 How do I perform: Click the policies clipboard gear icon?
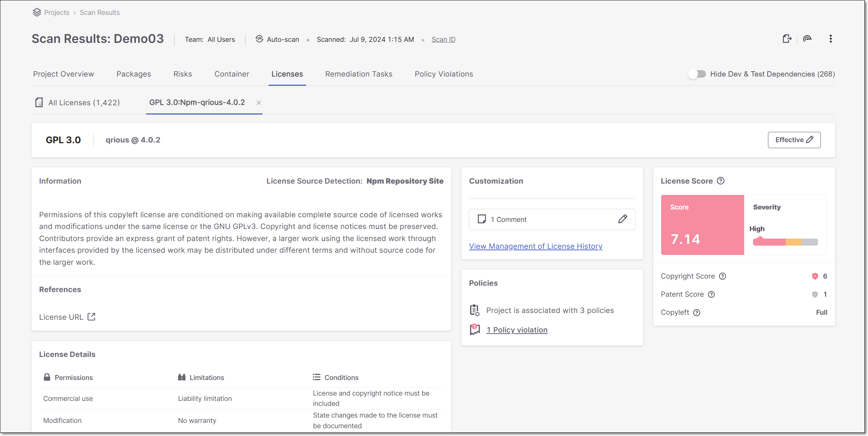(475, 310)
